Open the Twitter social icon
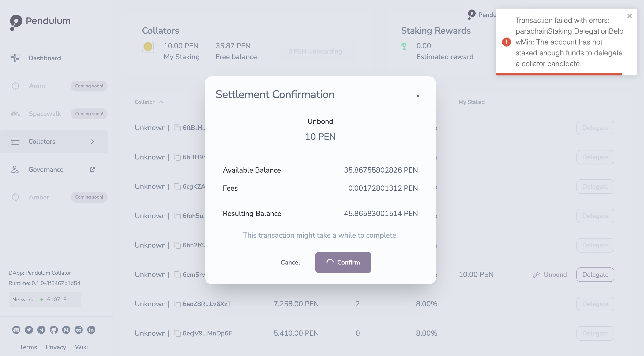This screenshot has width=644, height=356. 29,330
